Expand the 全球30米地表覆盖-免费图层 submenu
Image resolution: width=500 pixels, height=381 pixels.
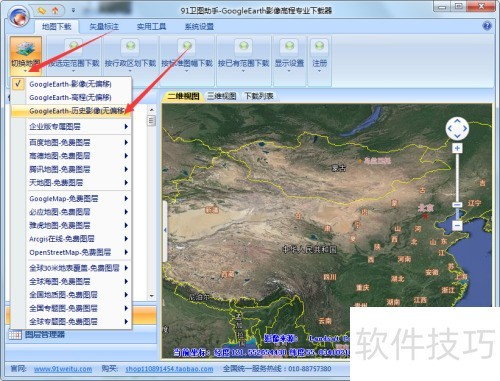tap(71, 268)
